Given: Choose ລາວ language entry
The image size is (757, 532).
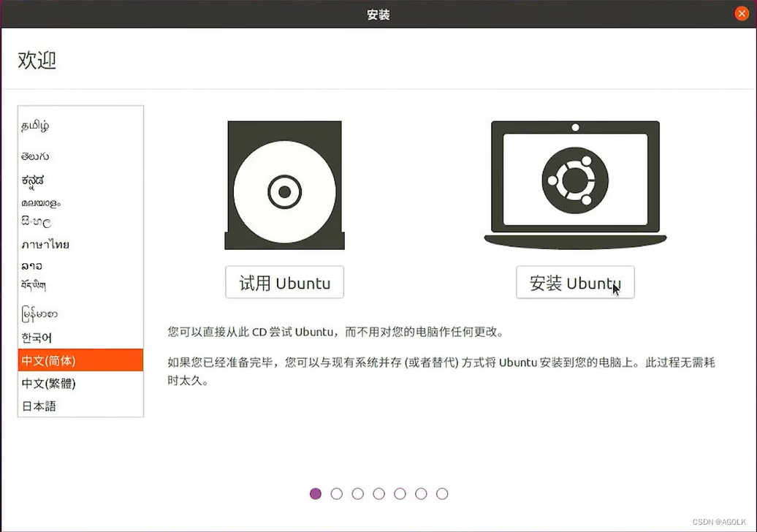Looking at the screenshot, I should coord(80,265).
